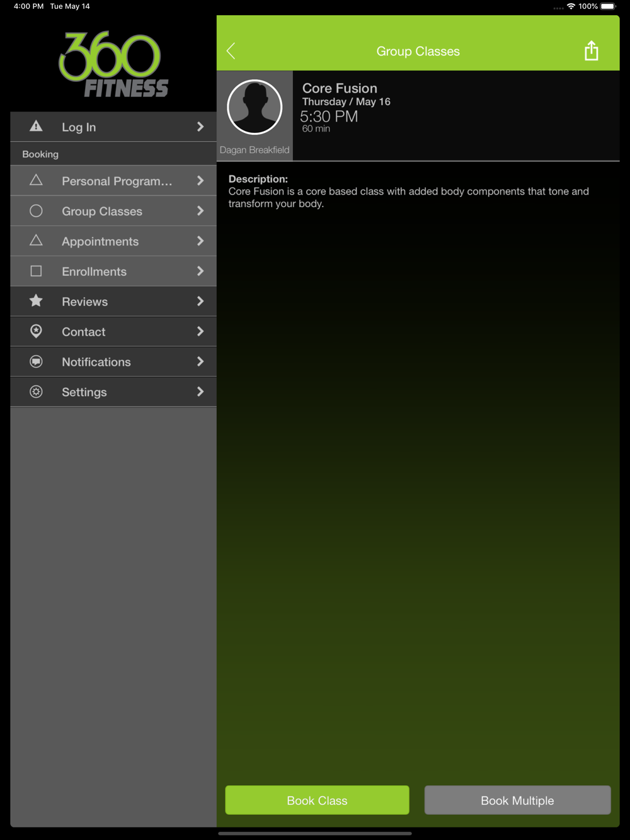The height and width of the screenshot is (840, 630).
Task: Tap the Settings gear icon
Action: pos(37,392)
